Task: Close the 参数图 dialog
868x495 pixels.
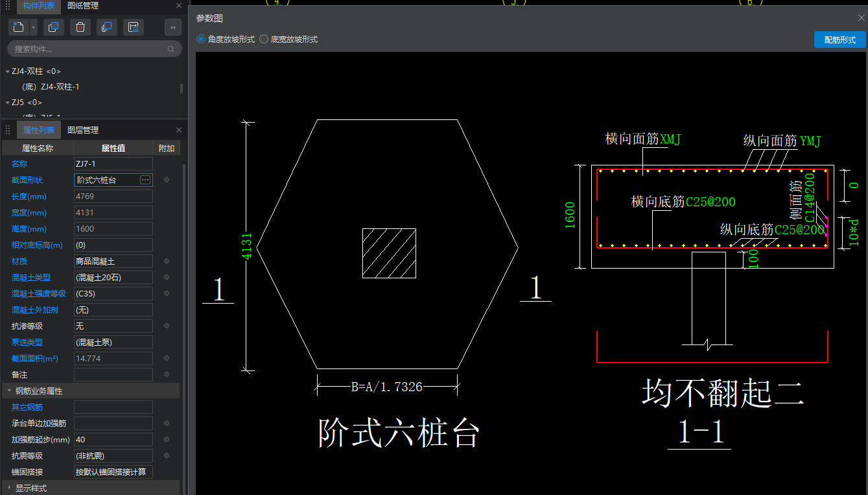Action: [861, 18]
